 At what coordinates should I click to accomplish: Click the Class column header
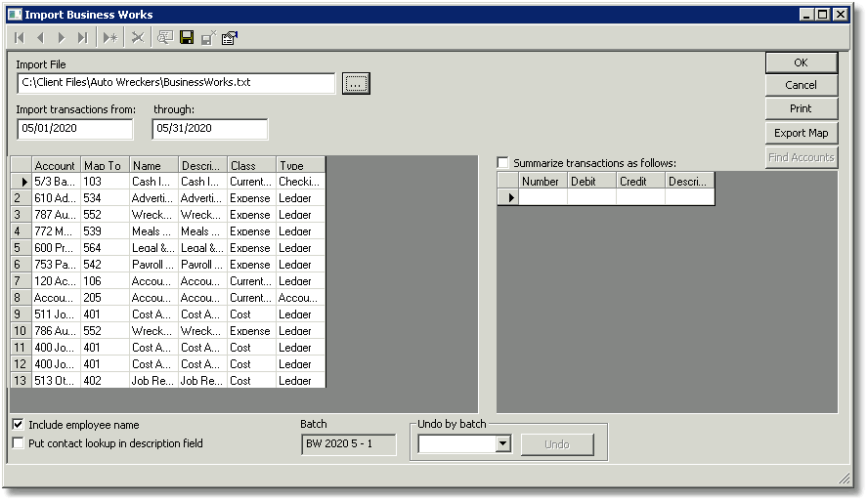[x=251, y=165]
